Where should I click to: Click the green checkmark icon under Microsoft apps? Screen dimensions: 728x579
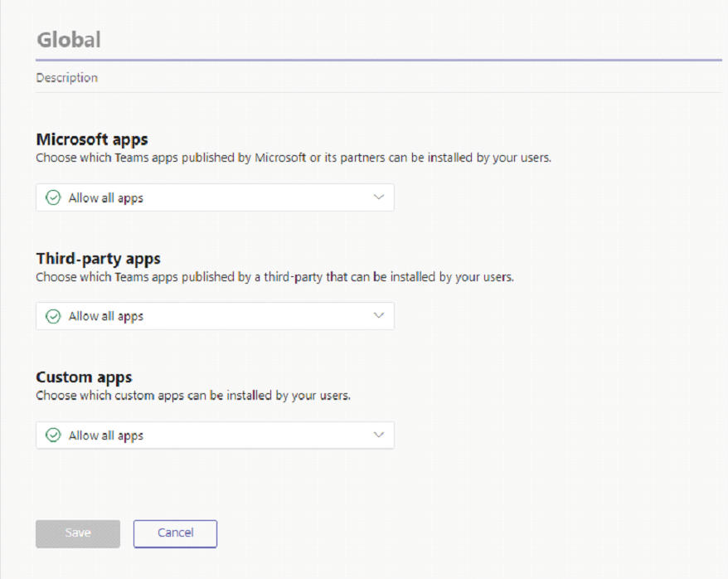tap(53, 198)
